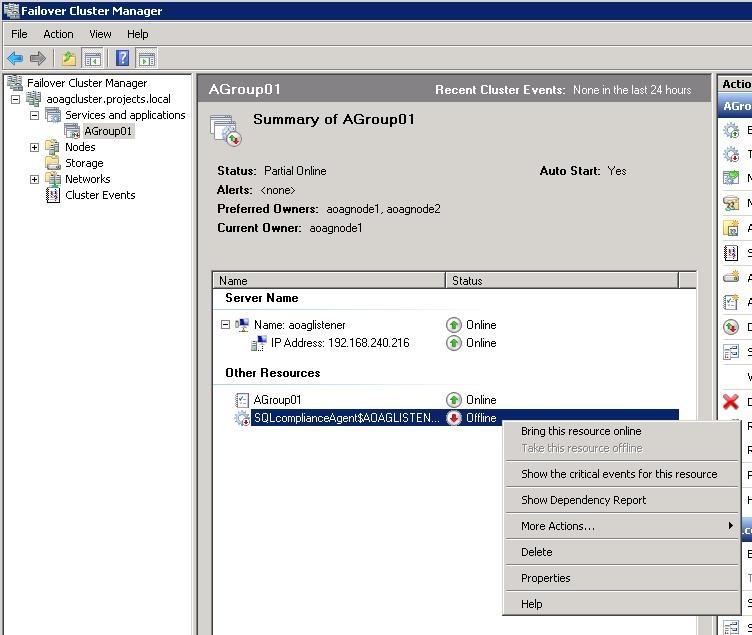752x635 pixels.
Task: Click the Failover Cluster Manager title bar icon
Action: coord(11,11)
